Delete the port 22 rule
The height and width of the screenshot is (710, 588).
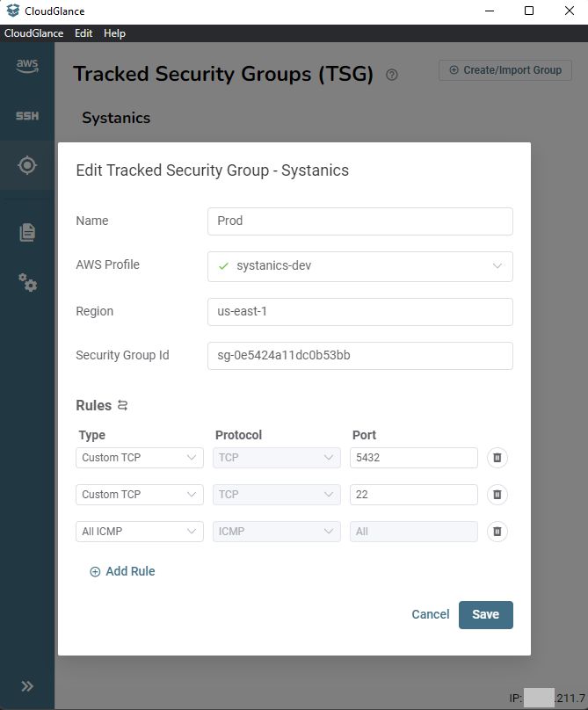(x=497, y=495)
